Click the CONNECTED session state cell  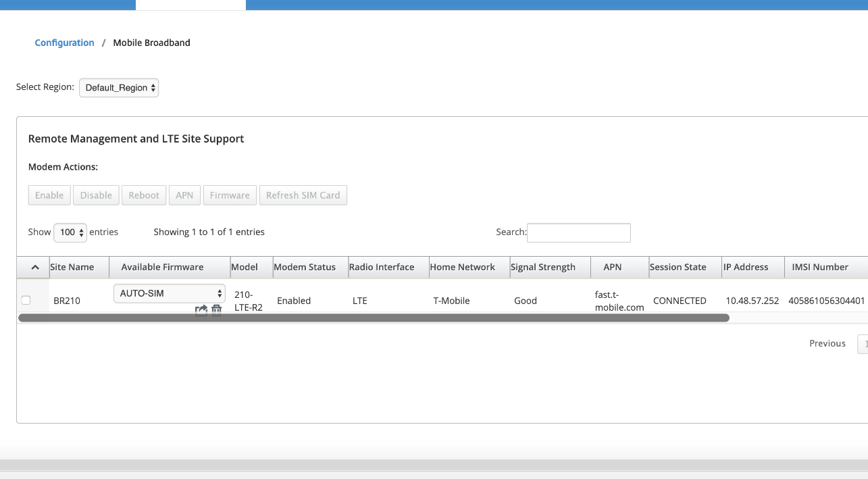[x=680, y=301]
